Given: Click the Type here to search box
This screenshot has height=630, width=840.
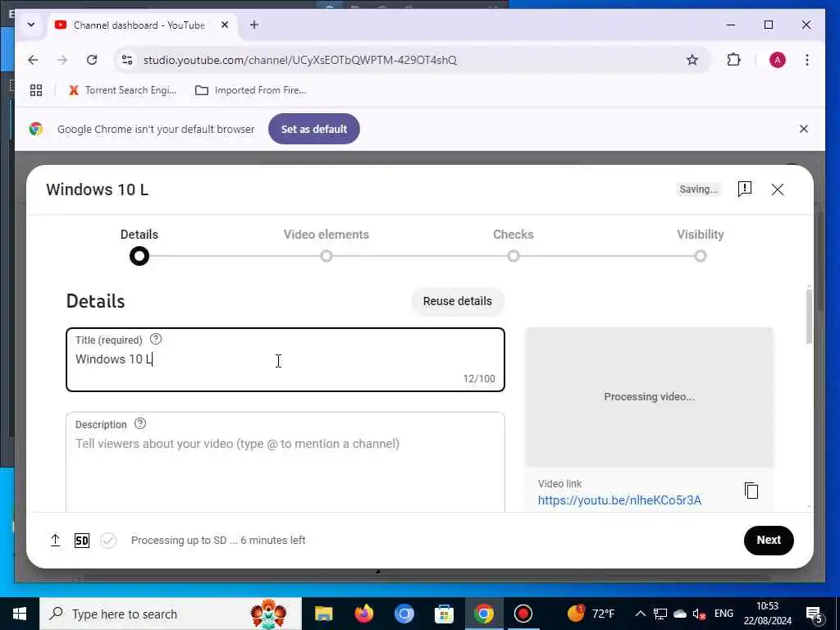Looking at the screenshot, I should coord(171,614).
